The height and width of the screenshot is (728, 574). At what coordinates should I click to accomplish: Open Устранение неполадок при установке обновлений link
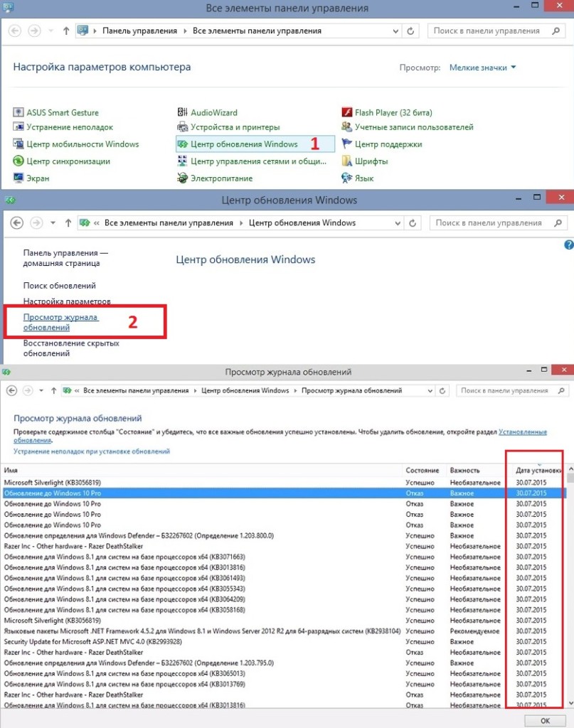[x=92, y=451]
